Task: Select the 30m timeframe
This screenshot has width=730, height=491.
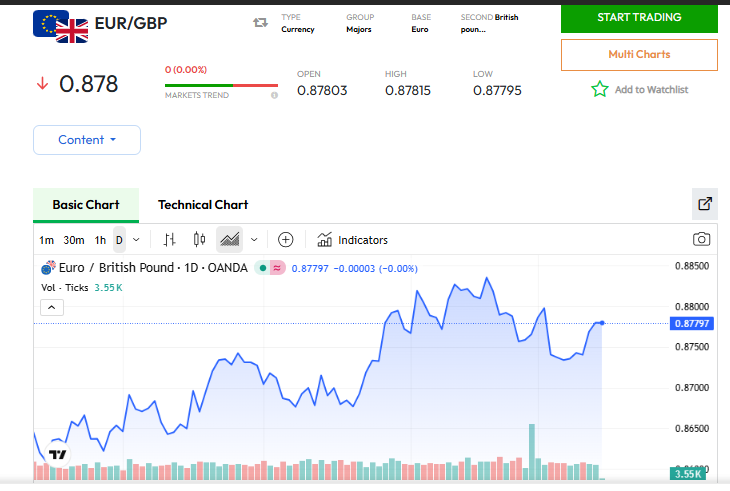Action: (73, 240)
